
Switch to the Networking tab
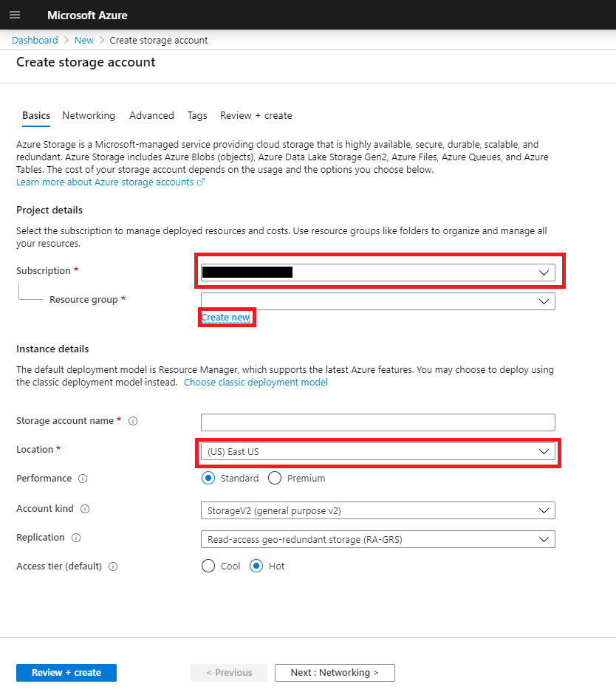point(89,116)
